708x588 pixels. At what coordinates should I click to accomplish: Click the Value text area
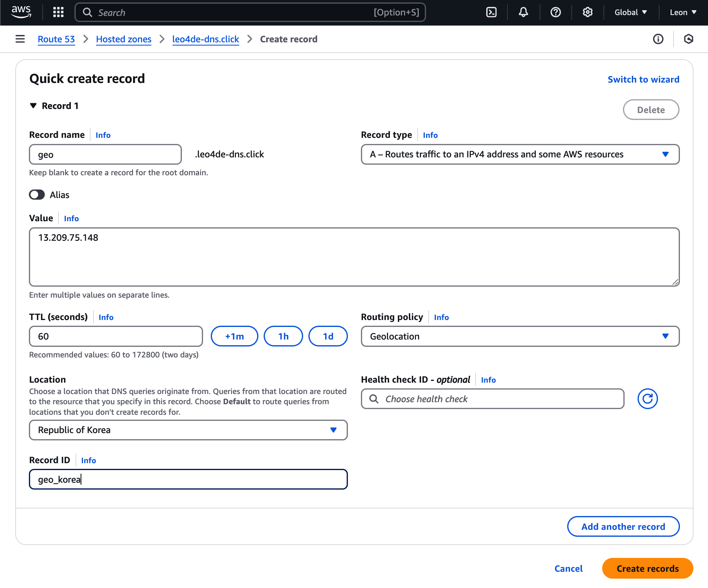point(354,257)
